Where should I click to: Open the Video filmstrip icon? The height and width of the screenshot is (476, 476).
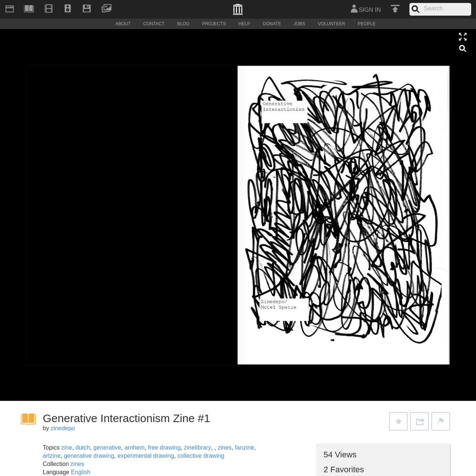point(49,9)
